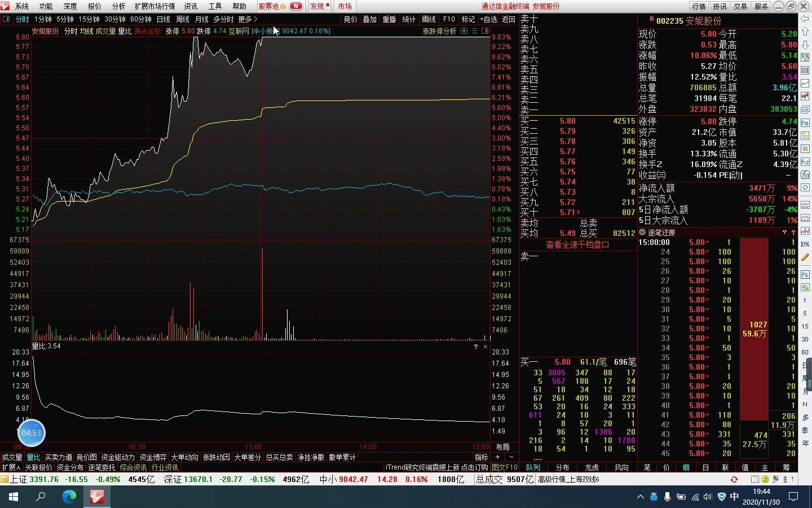Select the 筹 tab at tick panel bottom
This screenshot has height=508, width=812.
pos(786,467)
